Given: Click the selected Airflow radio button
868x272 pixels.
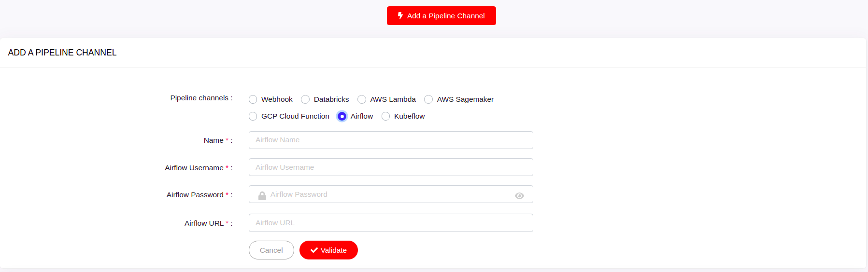Looking at the screenshot, I should pos(342,116).
